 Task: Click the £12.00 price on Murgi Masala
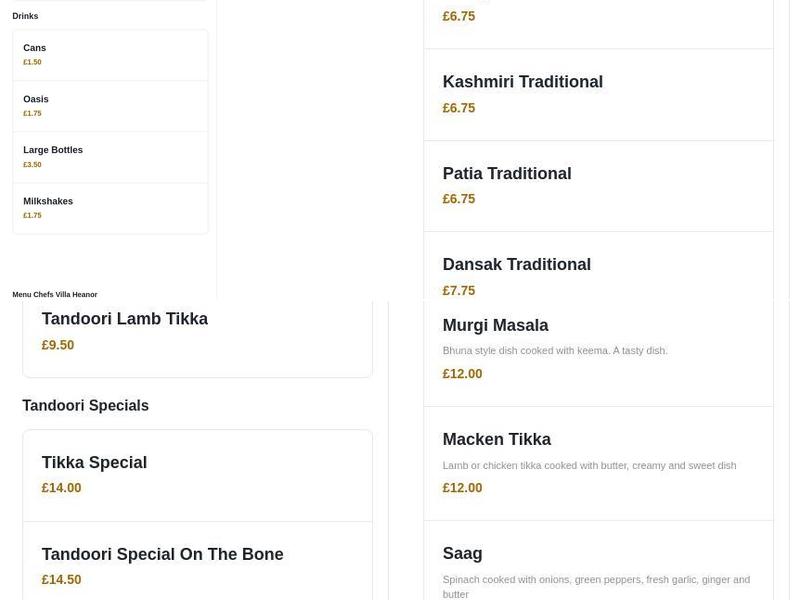[462, 373]
